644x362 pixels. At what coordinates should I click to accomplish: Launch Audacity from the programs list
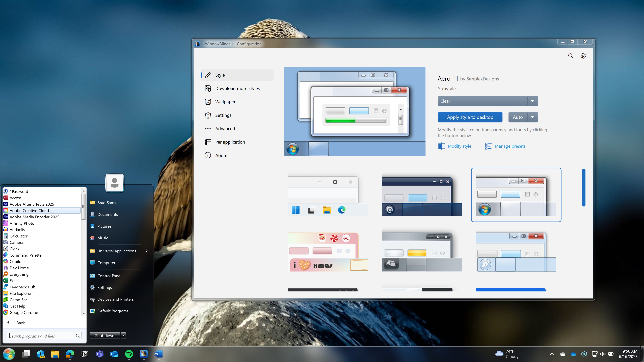42,230
